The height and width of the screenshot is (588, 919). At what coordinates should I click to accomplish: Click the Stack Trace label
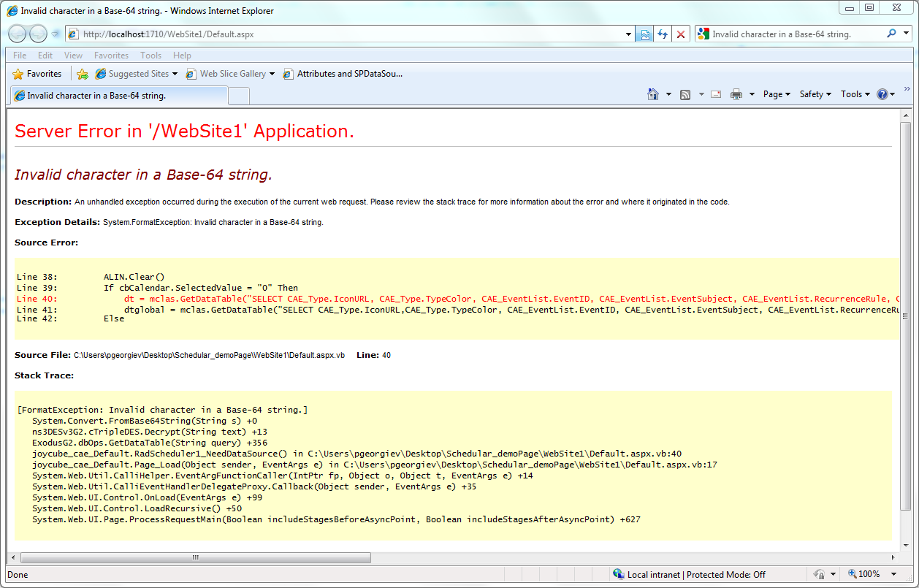coord(44,375)
